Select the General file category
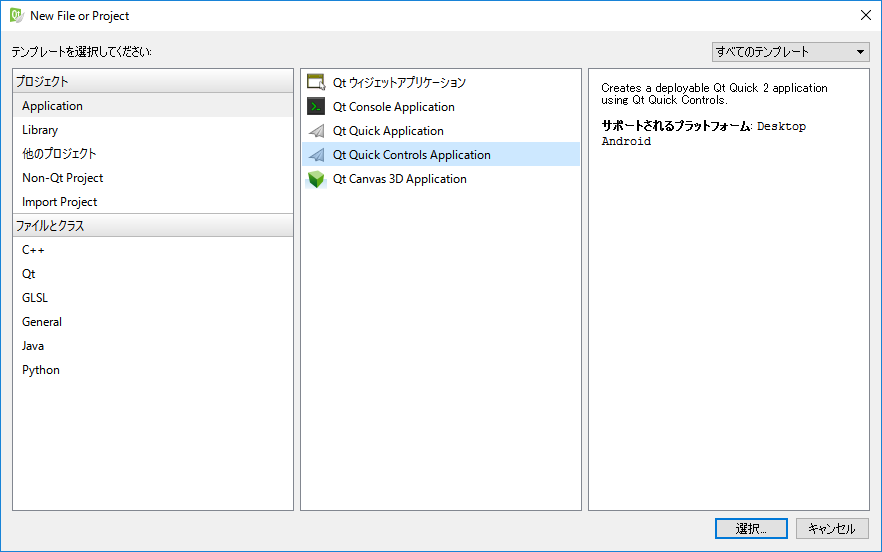Screen dimensions: 882x552 click(152, 322)
